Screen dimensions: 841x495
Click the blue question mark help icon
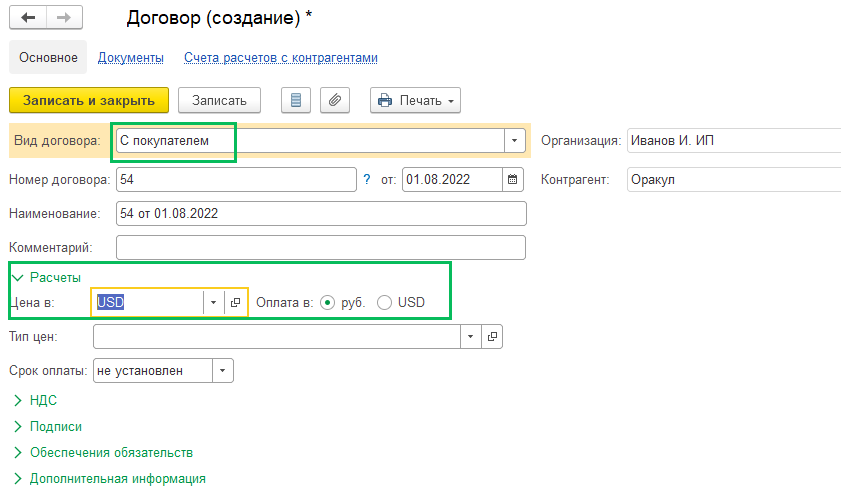367,179
